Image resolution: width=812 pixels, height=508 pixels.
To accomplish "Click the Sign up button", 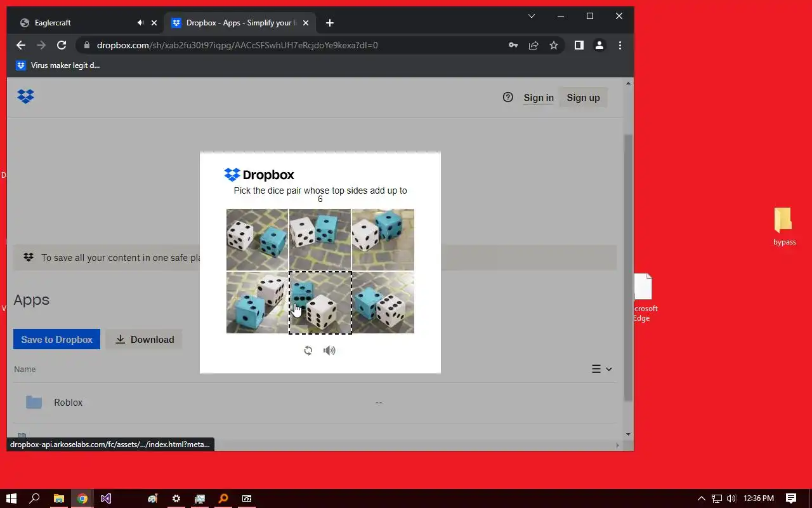I will tap(583, 97).
